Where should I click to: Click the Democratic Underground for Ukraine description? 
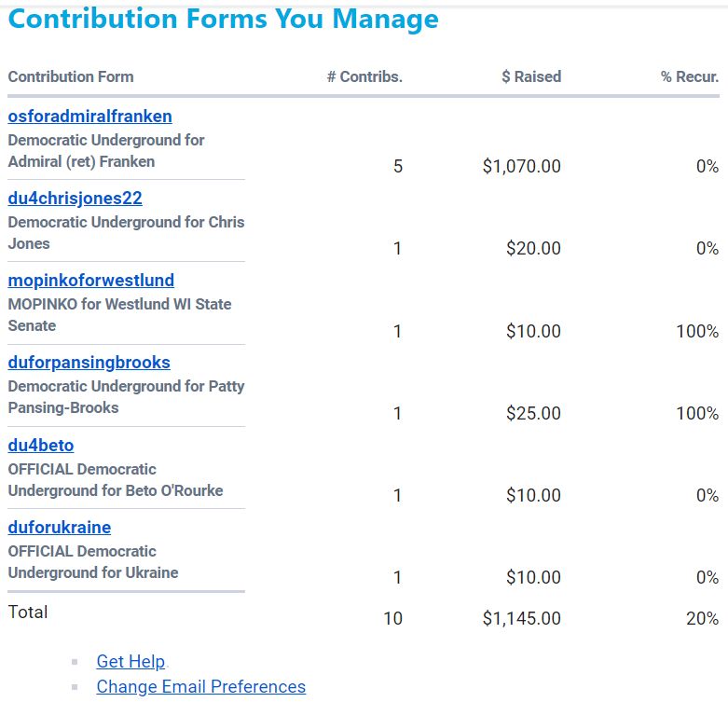point(93,562)
